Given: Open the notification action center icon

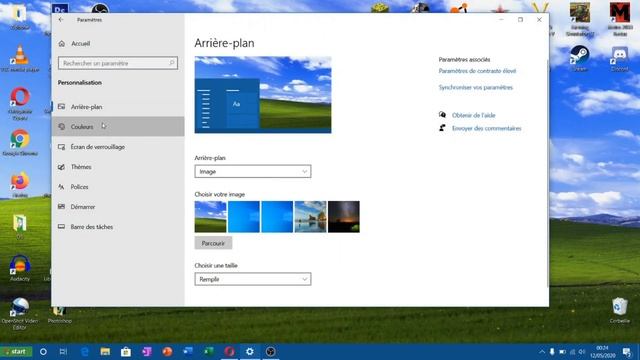Looking at the screenshot, I should pos(627,351).
